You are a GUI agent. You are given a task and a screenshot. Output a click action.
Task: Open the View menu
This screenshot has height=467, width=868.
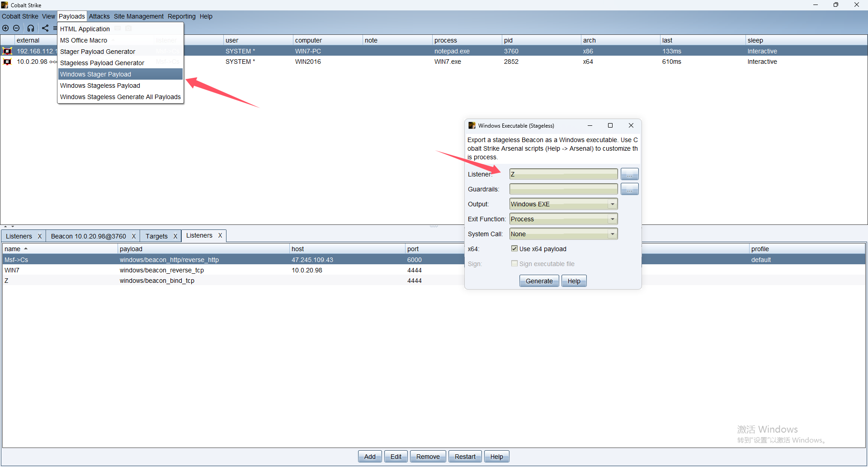point(48,16)
